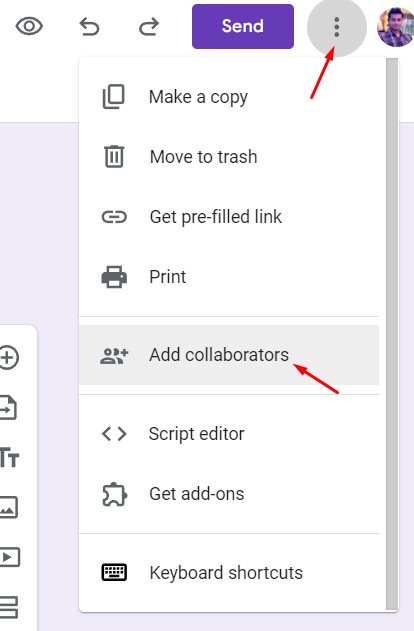Screen dimensions: 414x631
Task: Click the trash can icon
Action: [114, 156]
